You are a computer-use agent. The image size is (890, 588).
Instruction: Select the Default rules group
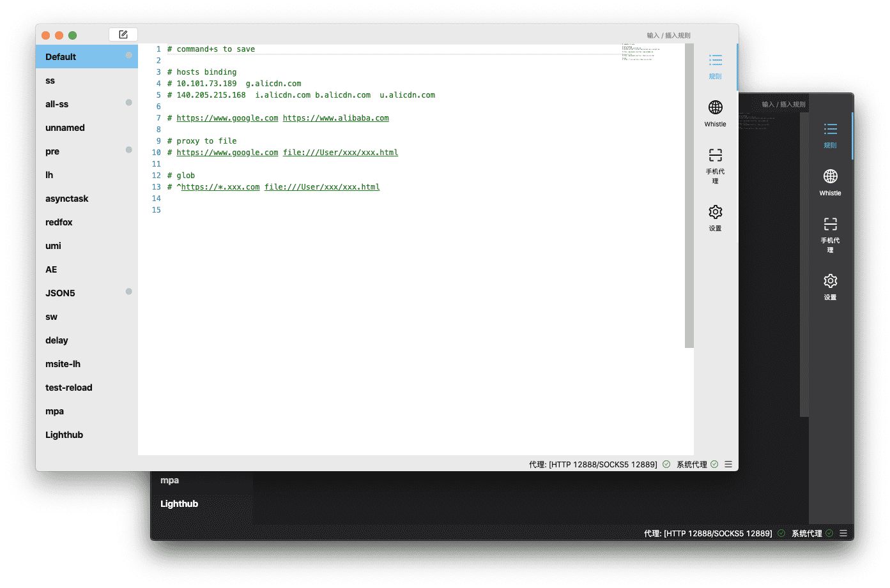pyautogui.click(x=60, y=56)
